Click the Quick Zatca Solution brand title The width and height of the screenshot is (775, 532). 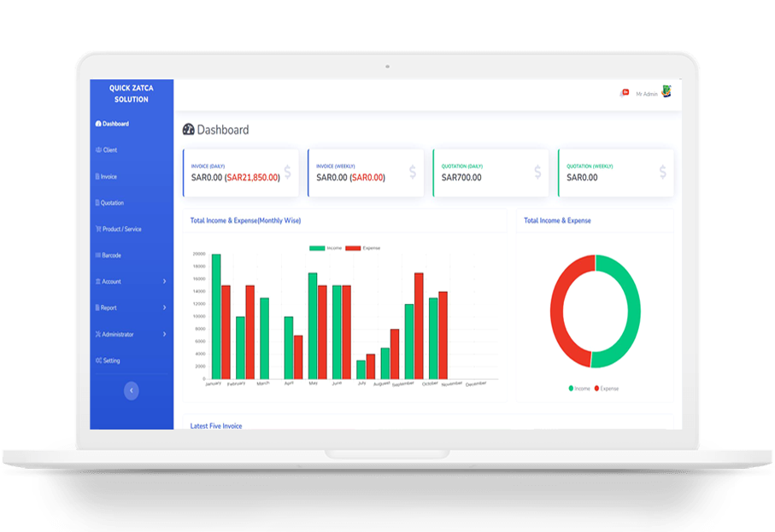(131, 94)
